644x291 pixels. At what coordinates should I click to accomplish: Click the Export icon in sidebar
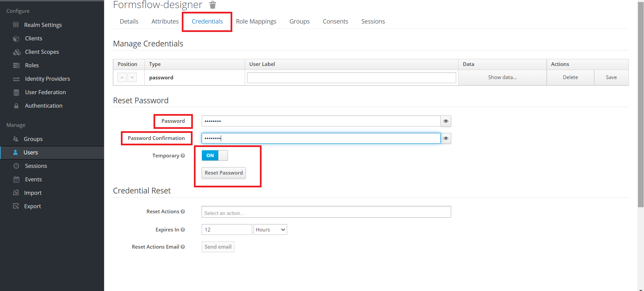[x=16, y=206]
